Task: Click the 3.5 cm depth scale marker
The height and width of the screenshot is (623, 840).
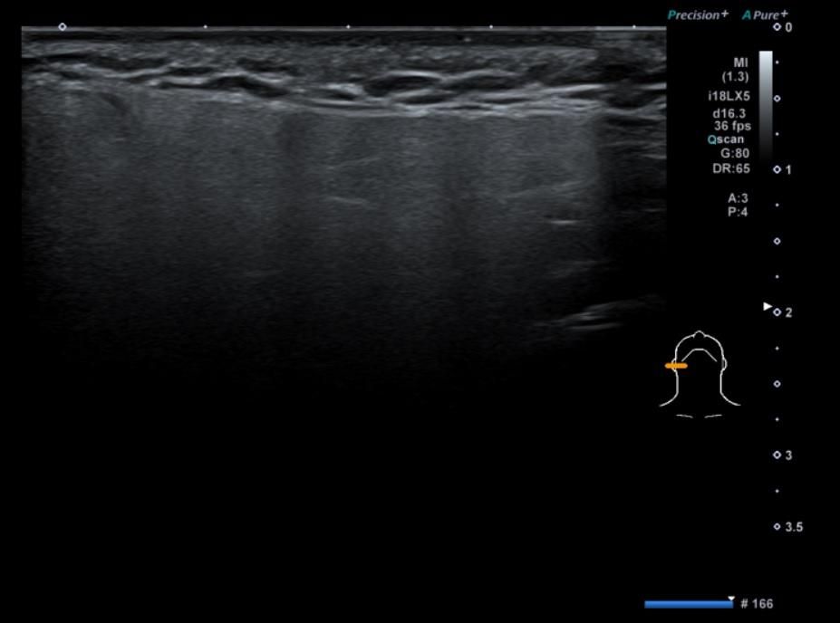Action: 788,527
